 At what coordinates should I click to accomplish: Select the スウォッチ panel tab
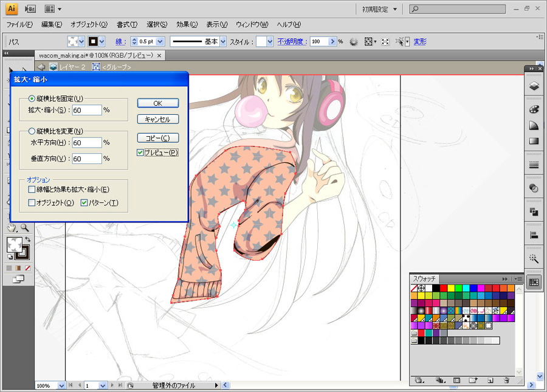point(424,279)
